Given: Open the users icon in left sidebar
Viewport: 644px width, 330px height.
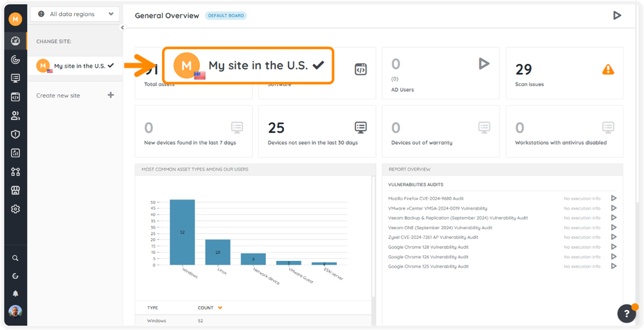Looking at the screenshot, I should tap(15, 116).
